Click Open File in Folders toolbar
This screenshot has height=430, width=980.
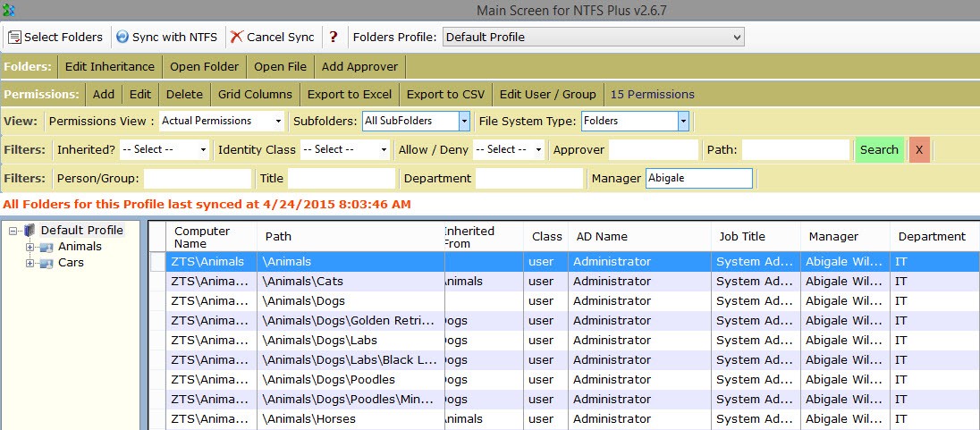(x=280, y=66)
